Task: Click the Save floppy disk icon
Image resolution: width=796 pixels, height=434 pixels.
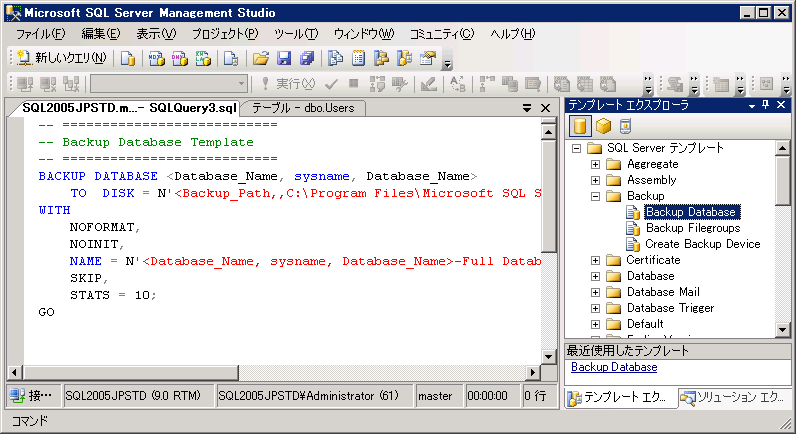Action: (x=284, y=58)
